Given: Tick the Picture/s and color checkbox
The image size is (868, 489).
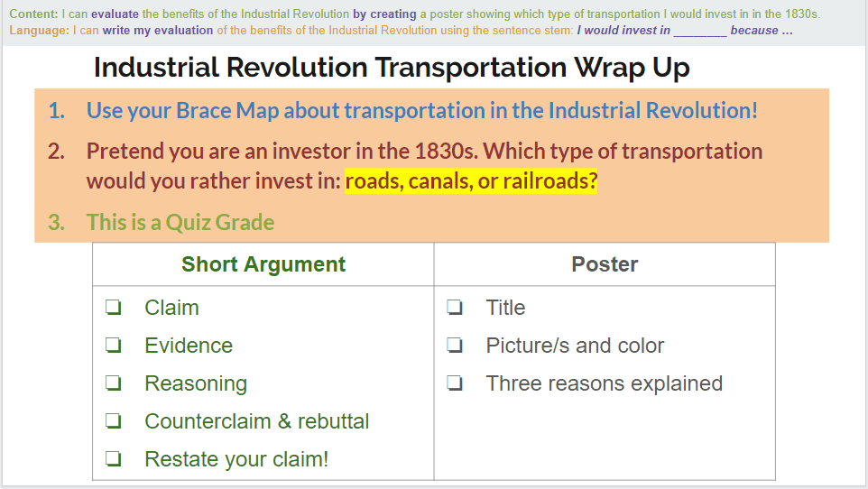Looking at the screenshot, I should pos(455,346).
